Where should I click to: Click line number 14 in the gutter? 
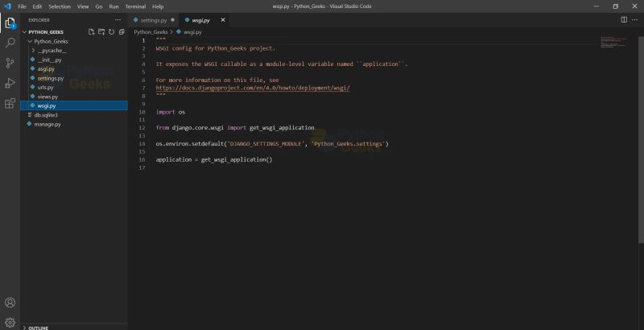point(142,144)
